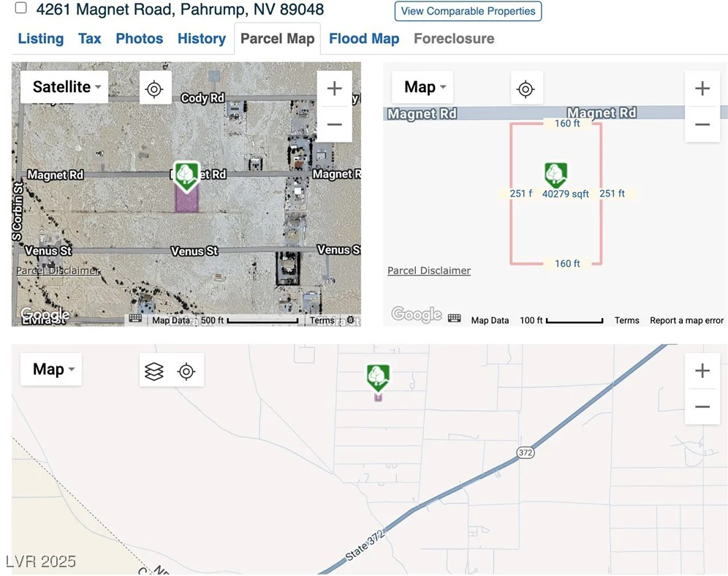Click the tree property marker on area map

tap(379, 378)
